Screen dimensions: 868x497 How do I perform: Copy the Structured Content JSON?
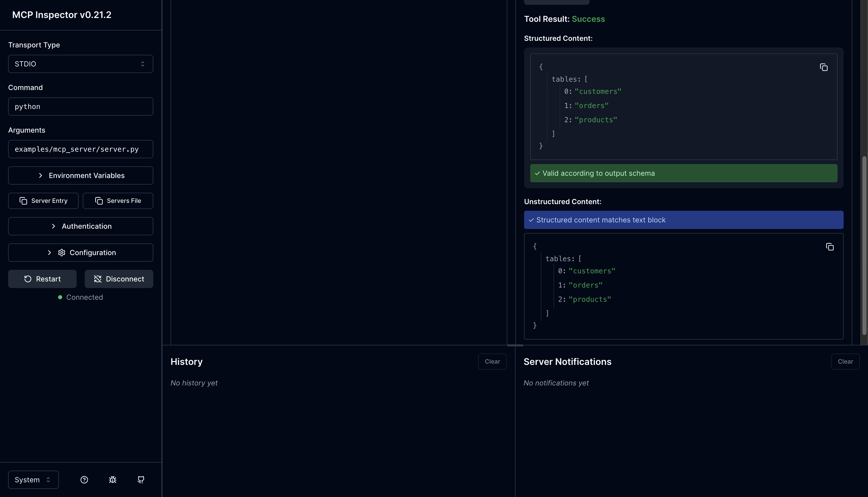click(x=824, y=67)
